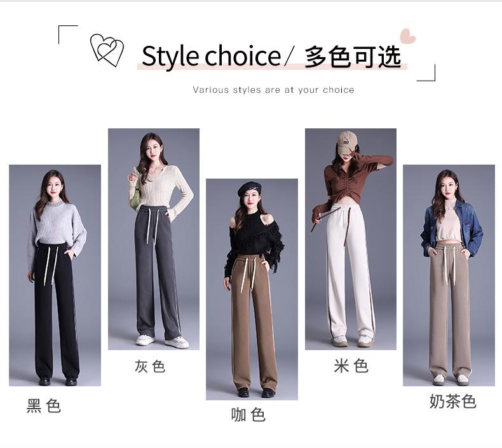
Task: Click the pink heart decoration
Action: coord(407,36)
